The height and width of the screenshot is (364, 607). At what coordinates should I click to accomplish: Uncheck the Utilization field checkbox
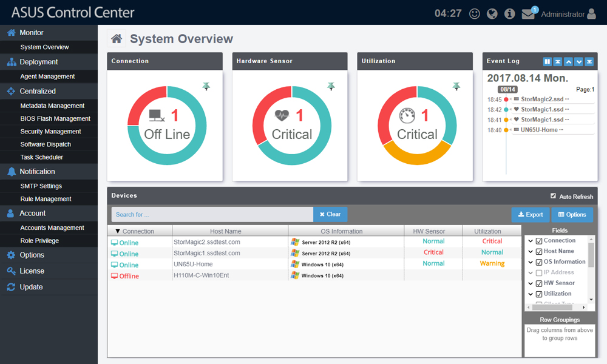538,293
